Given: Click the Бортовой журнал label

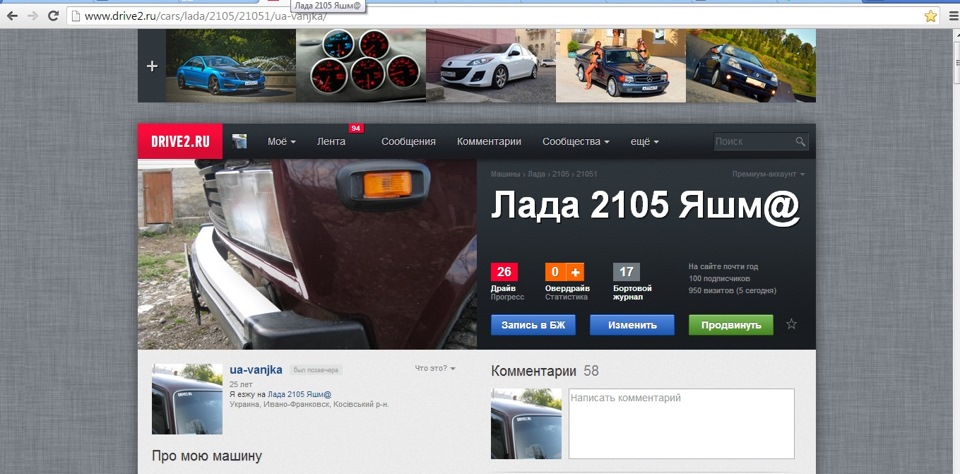Looking at the screenshot, I should [632, 293].
